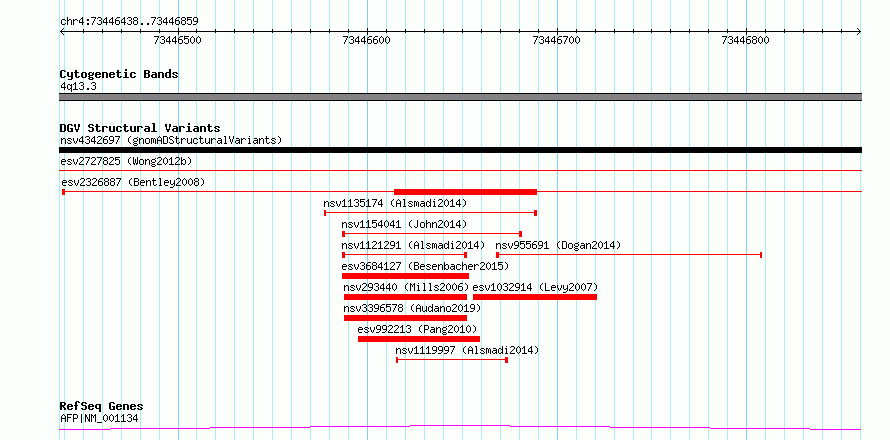Click the magenta AFP gene line
This screenshot has width=890, height=440.
click(460, 427)
